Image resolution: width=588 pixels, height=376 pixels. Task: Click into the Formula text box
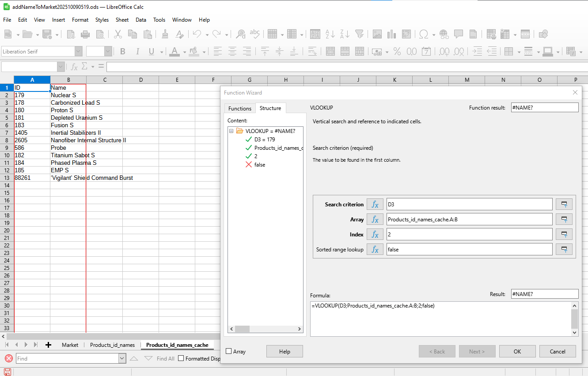pyautogui.click(x=440, y=318)
